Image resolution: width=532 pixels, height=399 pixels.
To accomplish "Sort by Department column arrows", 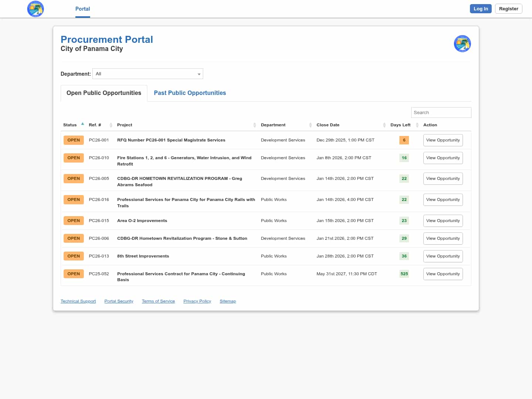I will pos(310,125).
